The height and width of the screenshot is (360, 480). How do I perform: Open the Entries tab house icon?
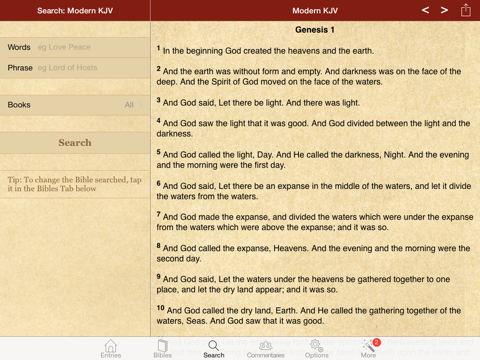(111, 346)
